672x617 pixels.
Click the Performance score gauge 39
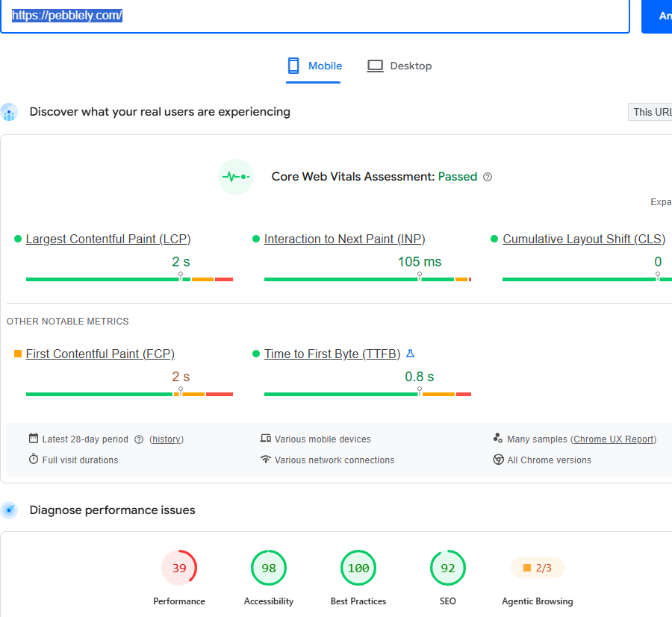point(179,569)
